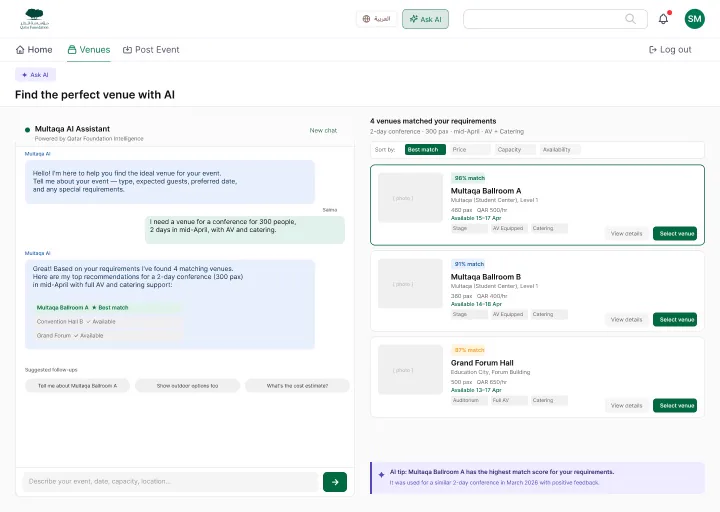Screen dimensions: 720x512
Task: Click AV Equipped tag in Multaqa Ballroom B
Action: click(x=509, y=314)
